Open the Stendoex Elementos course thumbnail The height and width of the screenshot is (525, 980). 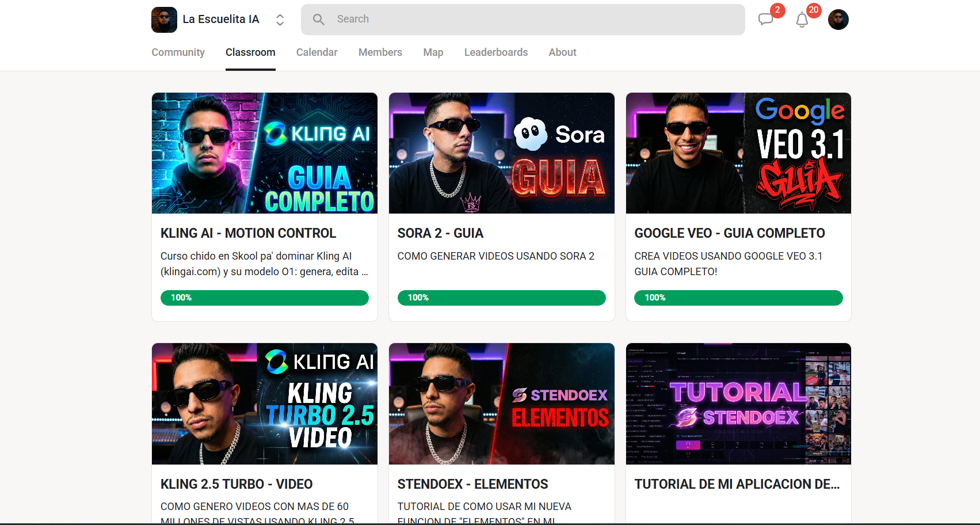coord(502,404)
